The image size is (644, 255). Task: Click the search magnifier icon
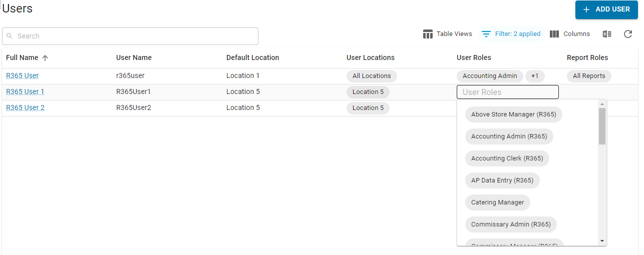10,36
